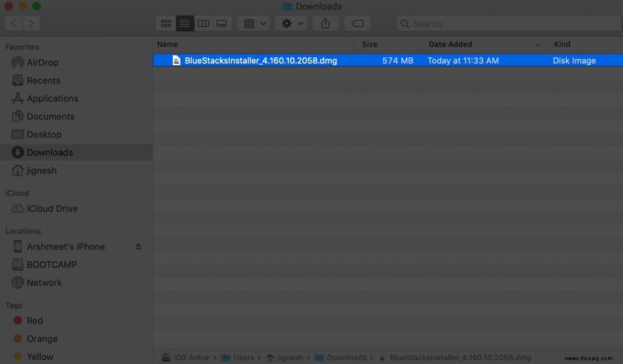Eject Arshmeet's iPhone
Screen dimensions: 623x364
click(x=138, y=246)
